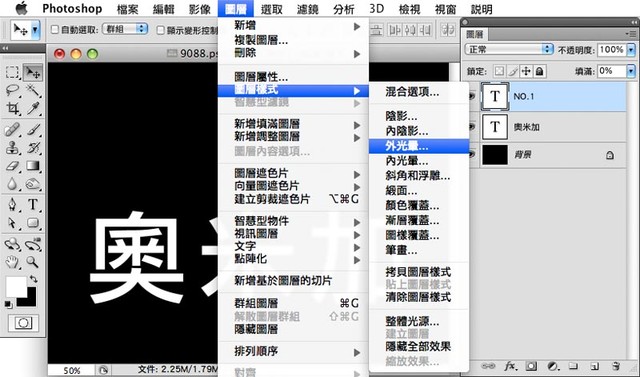Click the create new group folder icon

pos(573,366)
